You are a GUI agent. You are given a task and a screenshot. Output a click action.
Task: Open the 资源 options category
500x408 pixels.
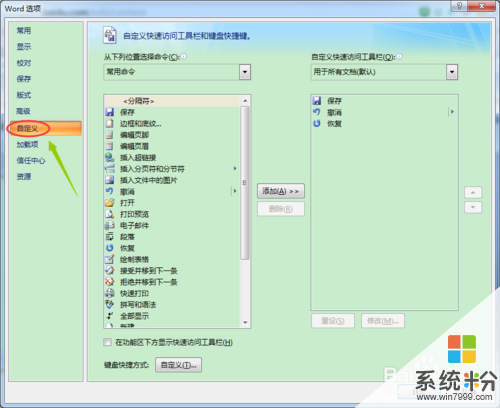pos(24,177)
